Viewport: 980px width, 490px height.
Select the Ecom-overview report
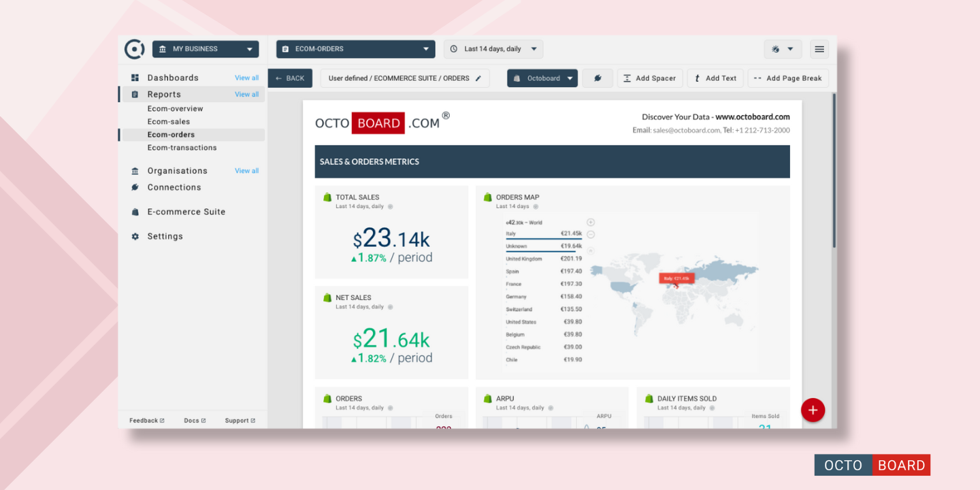pyautogui.click(x=175, y=109)
